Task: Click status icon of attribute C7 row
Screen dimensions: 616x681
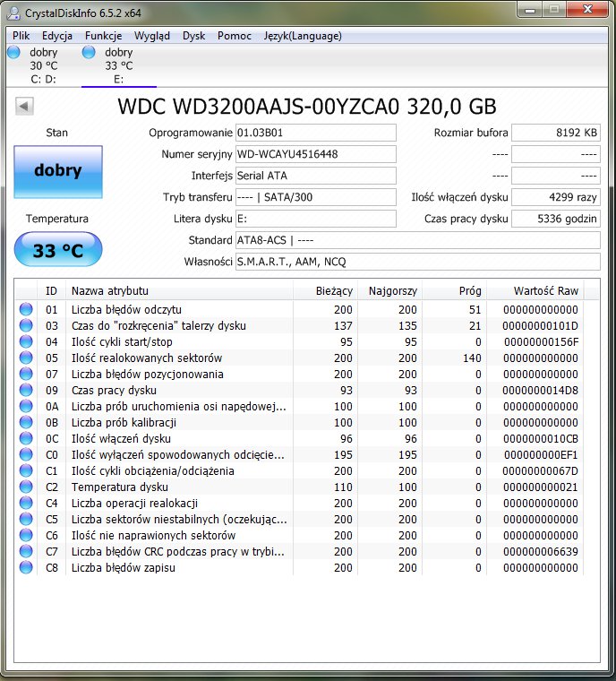Action: [x=26, y=551]
